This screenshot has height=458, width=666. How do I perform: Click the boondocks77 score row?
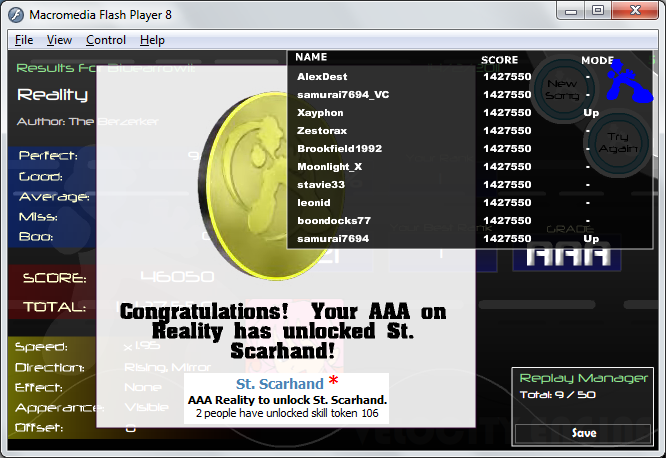[333, 220]
